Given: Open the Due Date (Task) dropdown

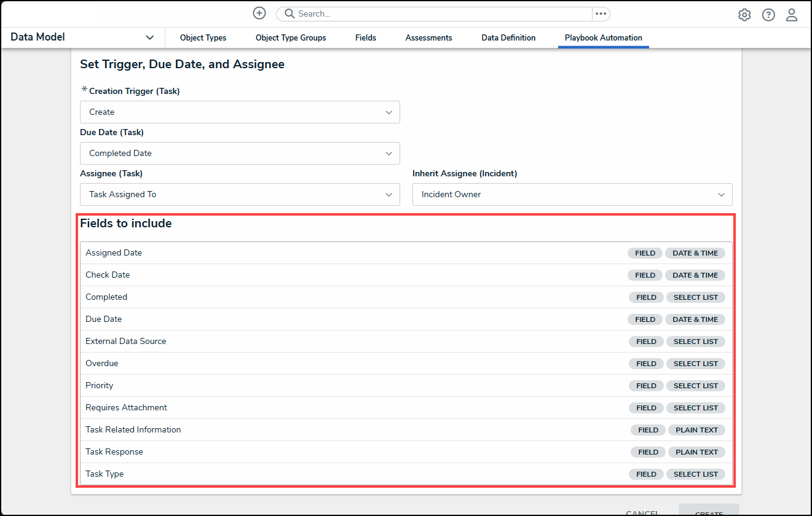Looking at the screenshot, I should 240,153.
